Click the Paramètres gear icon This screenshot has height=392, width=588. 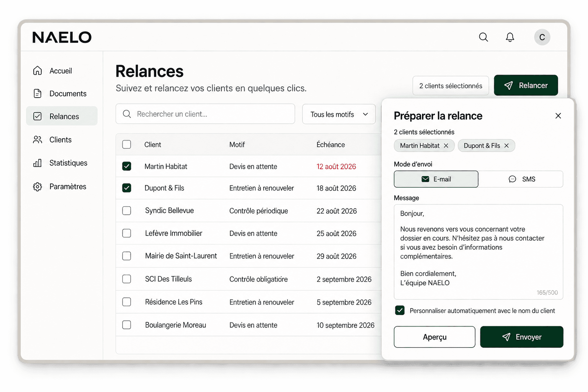point(38,187)
